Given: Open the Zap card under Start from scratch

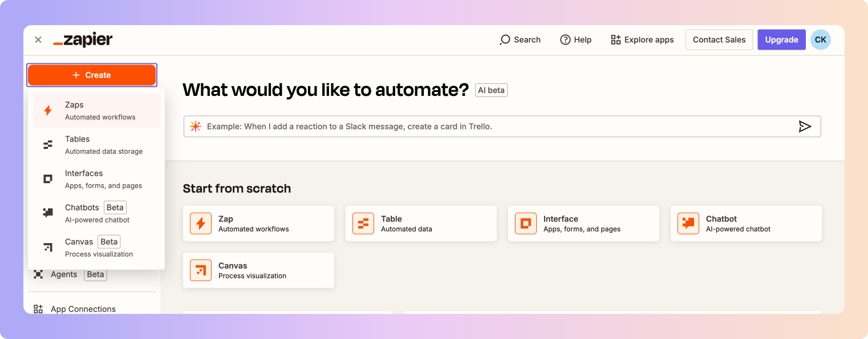Looking at the screenshot, I should pyautogui.click(x=258, y=224).
